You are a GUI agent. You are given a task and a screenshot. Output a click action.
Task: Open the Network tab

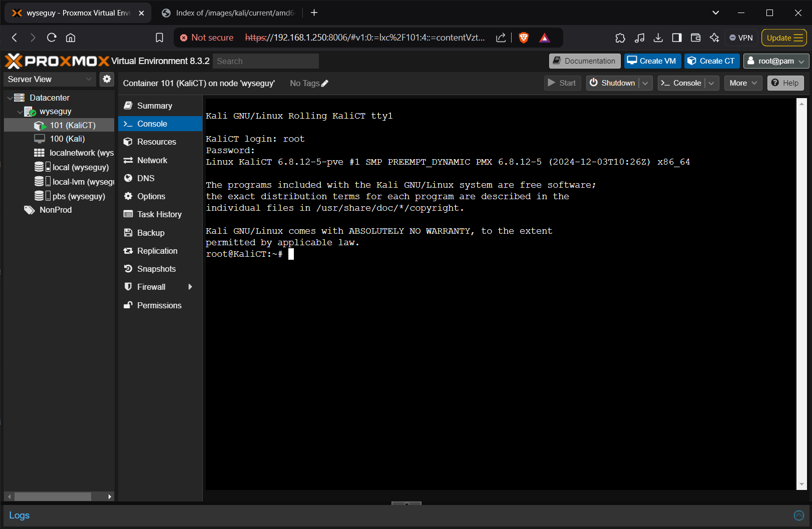pyautogui.click(x=160, y=160)
